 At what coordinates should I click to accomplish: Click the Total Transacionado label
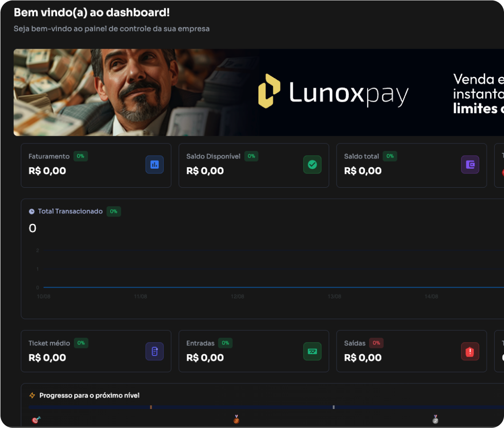(70, 211)
